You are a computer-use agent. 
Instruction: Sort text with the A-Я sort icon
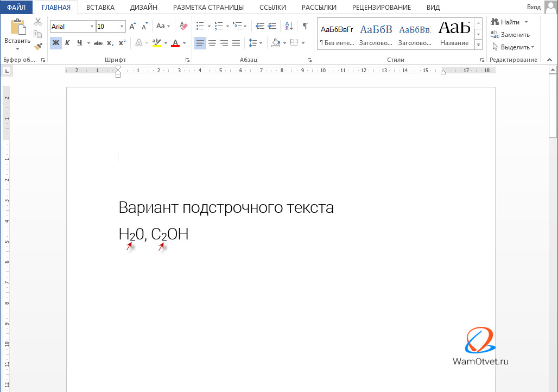289,26
